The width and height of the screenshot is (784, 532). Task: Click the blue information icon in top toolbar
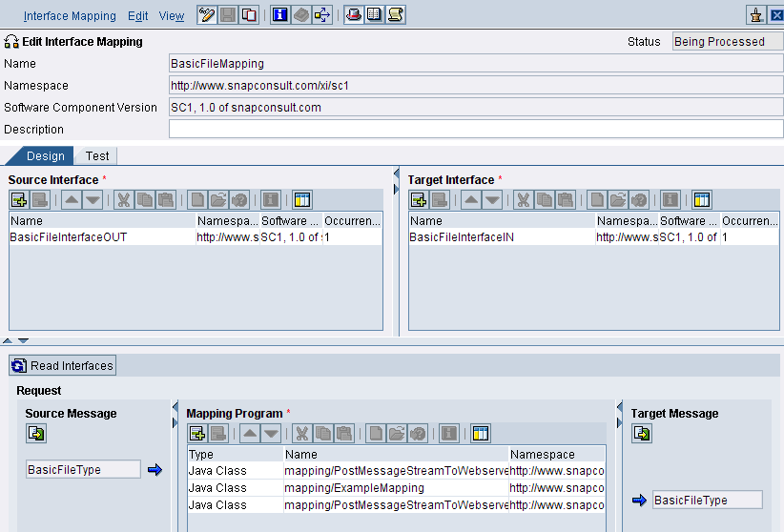pos(280,15)
